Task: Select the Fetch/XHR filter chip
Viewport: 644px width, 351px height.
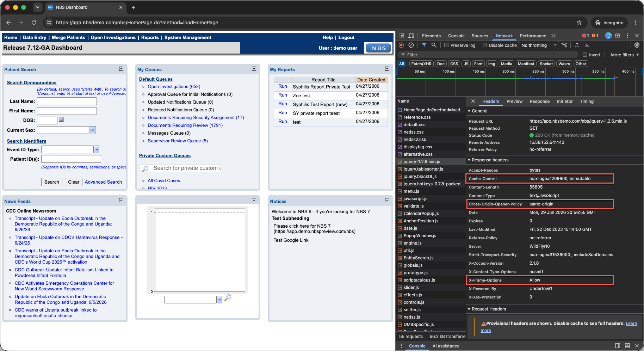Action: pos(421,64)
